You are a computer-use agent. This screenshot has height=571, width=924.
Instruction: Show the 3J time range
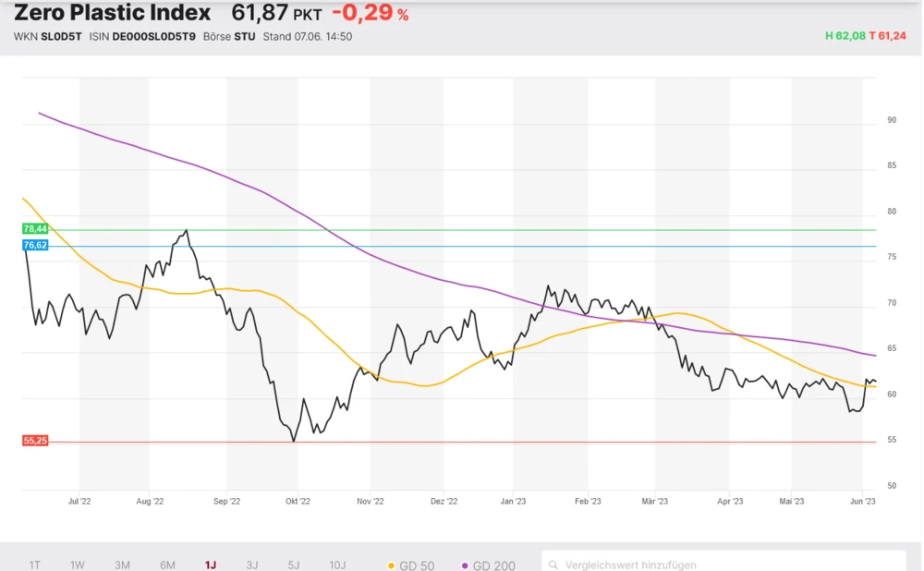tap(252, 565)
